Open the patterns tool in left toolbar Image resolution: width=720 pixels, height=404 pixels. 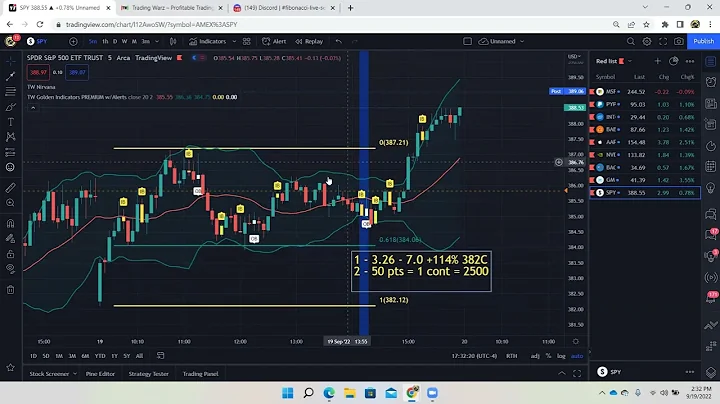[11, 137]
